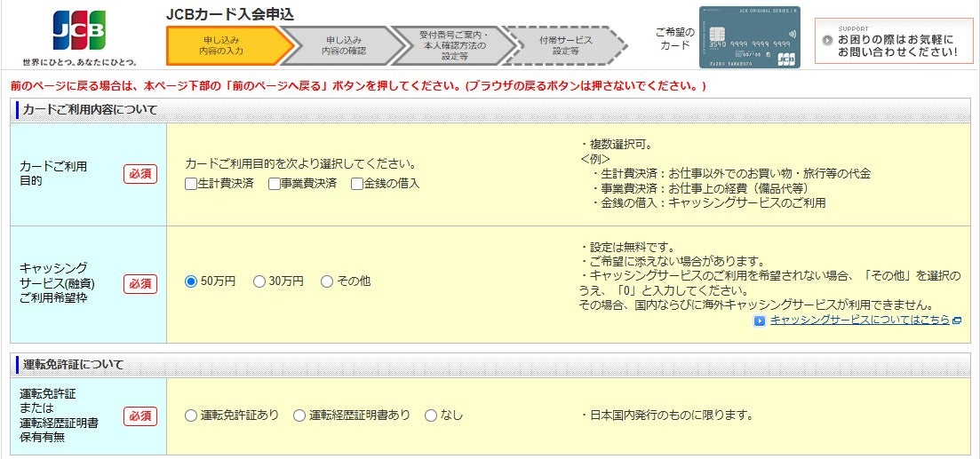Click blue arrow icon before キャッシング link
Image resolution: width=980 pixels, height=459 pixels.
tap(760, 321)
